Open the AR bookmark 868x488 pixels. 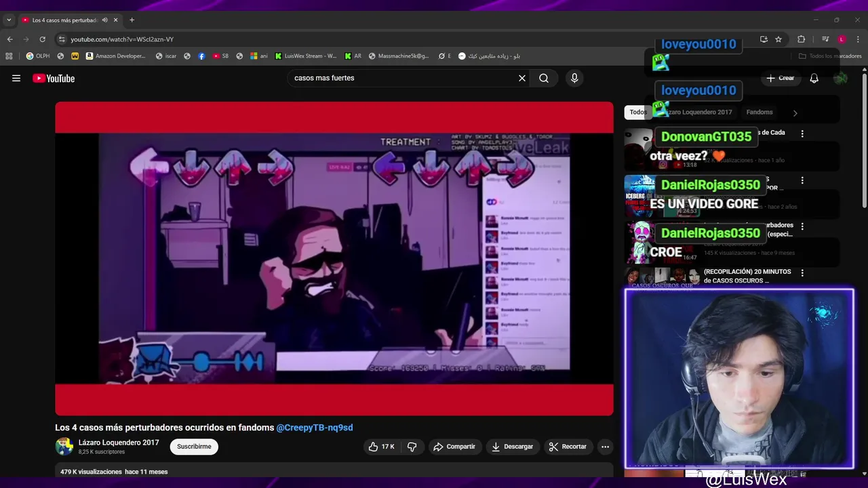[x=353, y=56]
